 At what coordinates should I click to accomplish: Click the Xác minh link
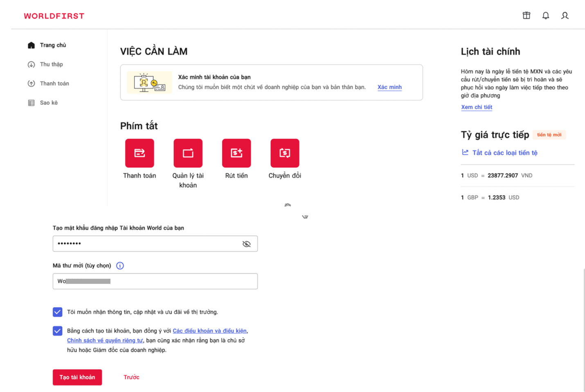[389, 87]
